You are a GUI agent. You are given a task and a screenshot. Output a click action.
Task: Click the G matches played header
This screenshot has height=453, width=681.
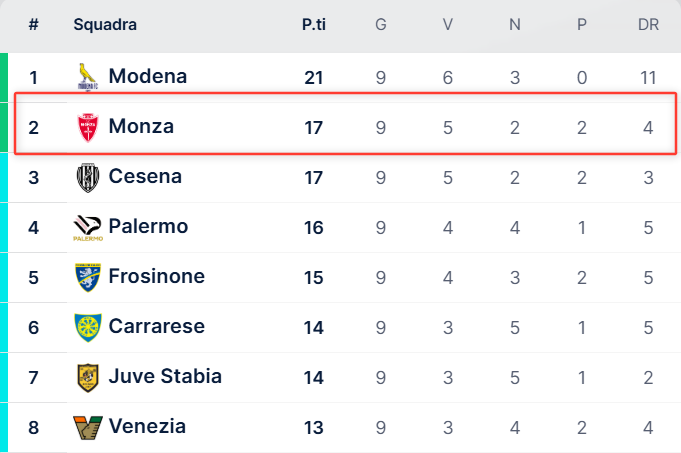(x=381, y=25)
